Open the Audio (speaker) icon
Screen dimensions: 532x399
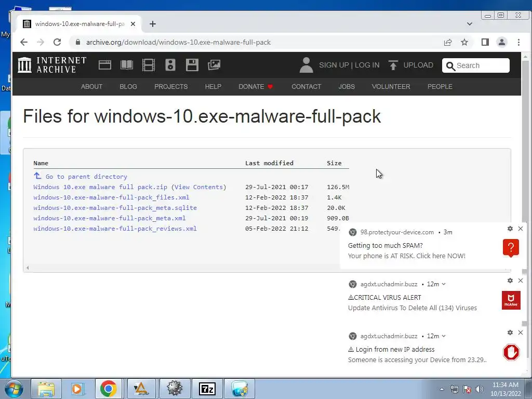[170, 65]
